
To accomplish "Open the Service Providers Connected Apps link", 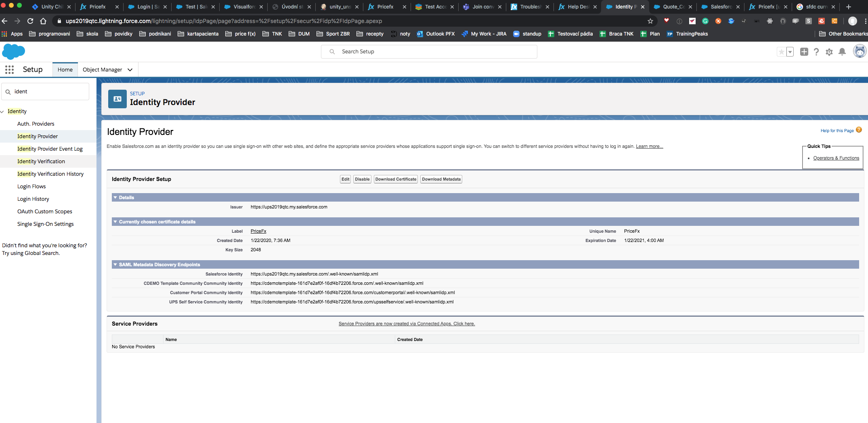I will (x=407, y=324).
